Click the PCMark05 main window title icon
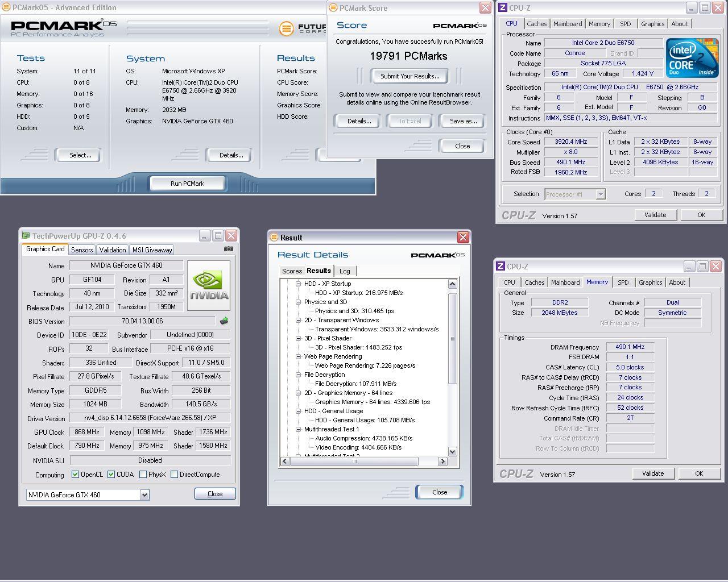 pos(6,7)
